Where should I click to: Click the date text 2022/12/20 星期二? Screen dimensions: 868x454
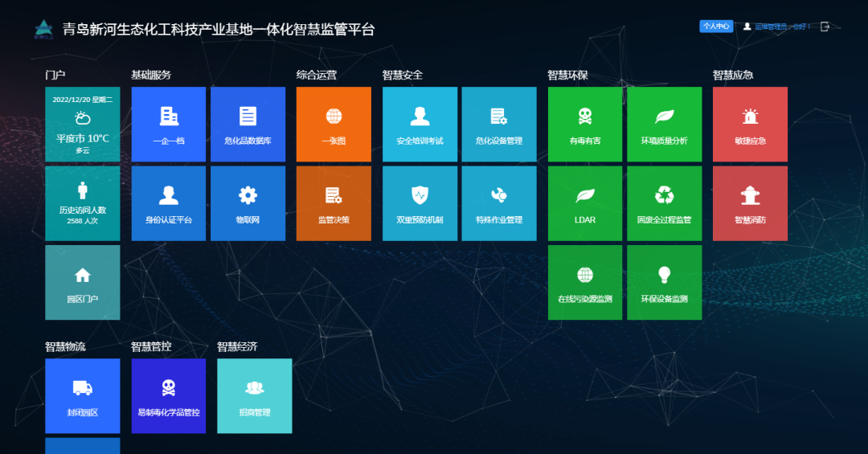[x=83, y=100]
